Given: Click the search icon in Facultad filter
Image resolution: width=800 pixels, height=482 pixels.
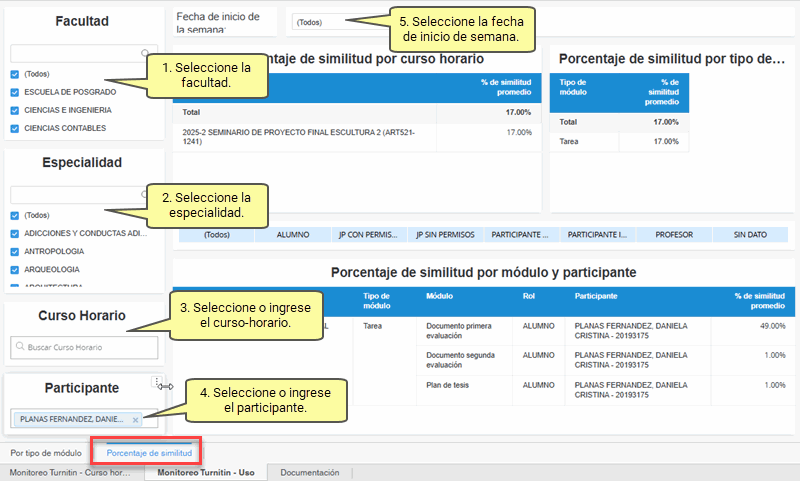Looking at the screenshot, I should click(x=146, y=53).
